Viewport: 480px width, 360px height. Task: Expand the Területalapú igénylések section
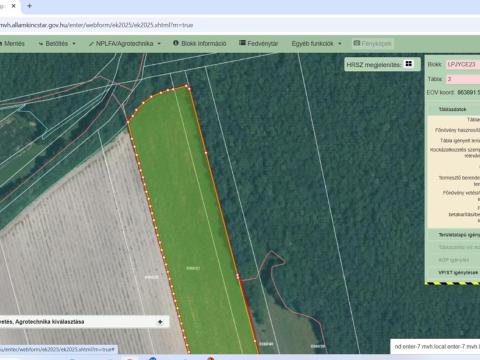click(454, 235)
